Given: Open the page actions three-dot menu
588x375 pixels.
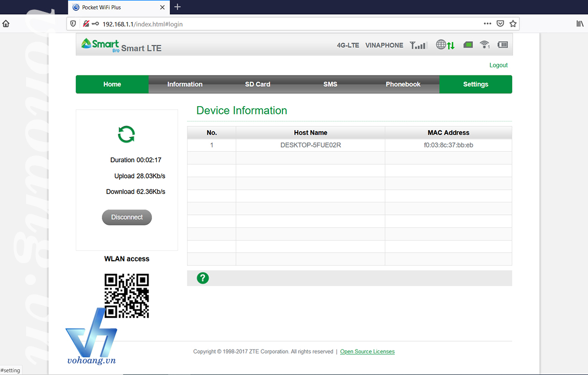Looking at the screenshot, I should [487, 23].
